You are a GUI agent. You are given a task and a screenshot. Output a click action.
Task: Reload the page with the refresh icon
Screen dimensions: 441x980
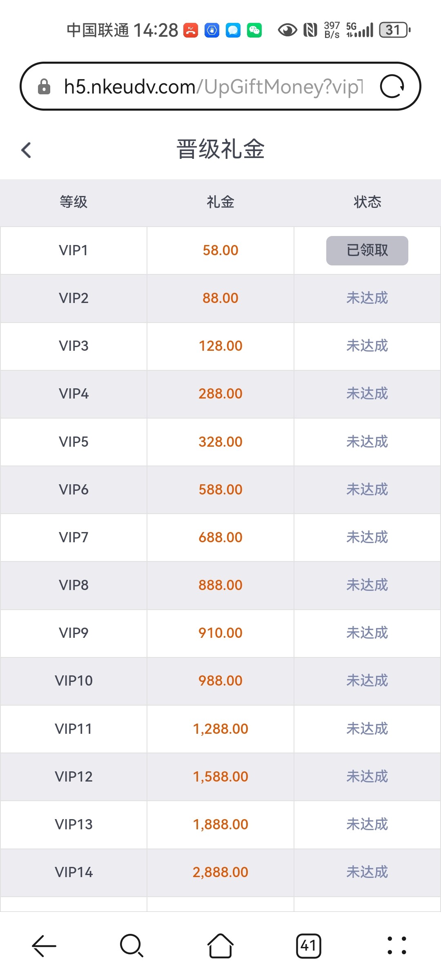392,87
